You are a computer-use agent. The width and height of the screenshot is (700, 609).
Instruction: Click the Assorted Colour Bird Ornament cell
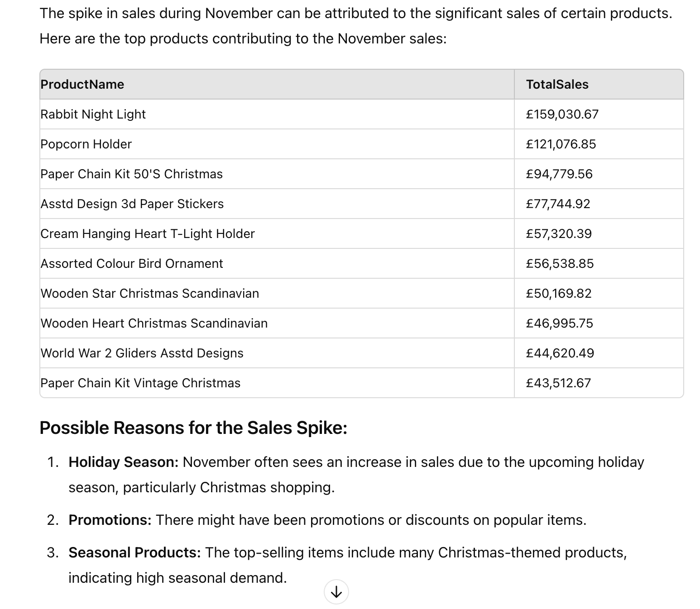[131, 264]
